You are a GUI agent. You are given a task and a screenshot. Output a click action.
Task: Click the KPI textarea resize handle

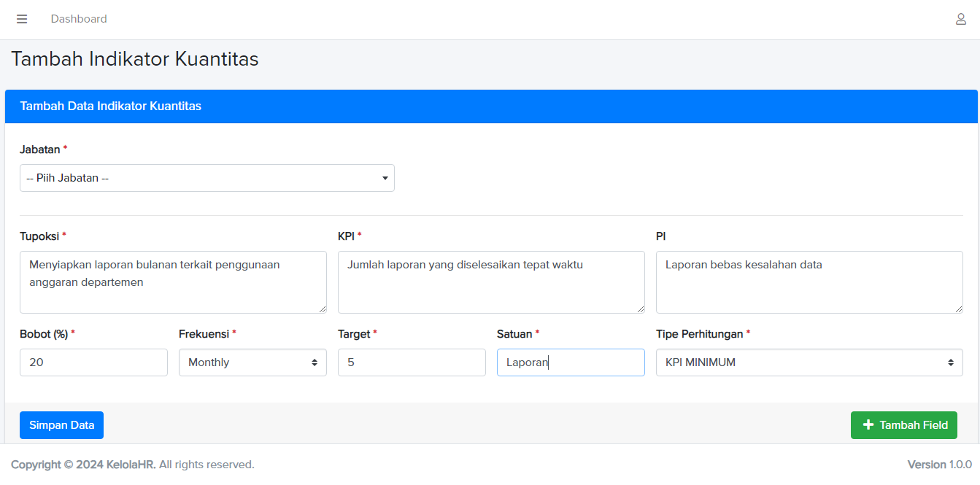point(640,309)
